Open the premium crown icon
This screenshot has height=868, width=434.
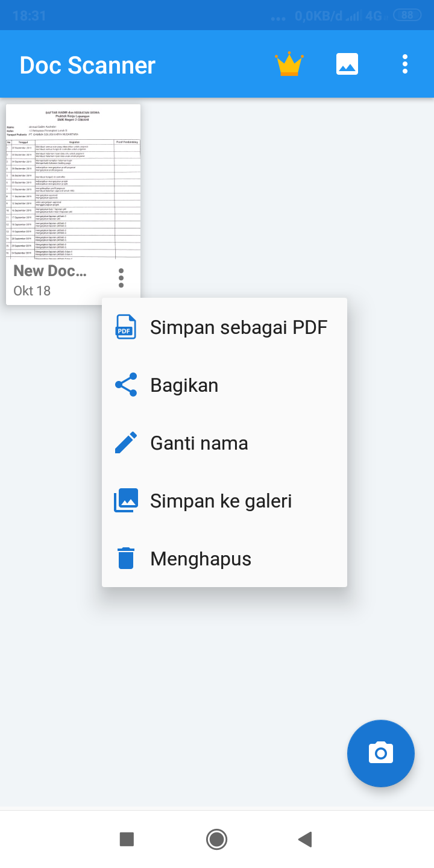coord(289,63)
